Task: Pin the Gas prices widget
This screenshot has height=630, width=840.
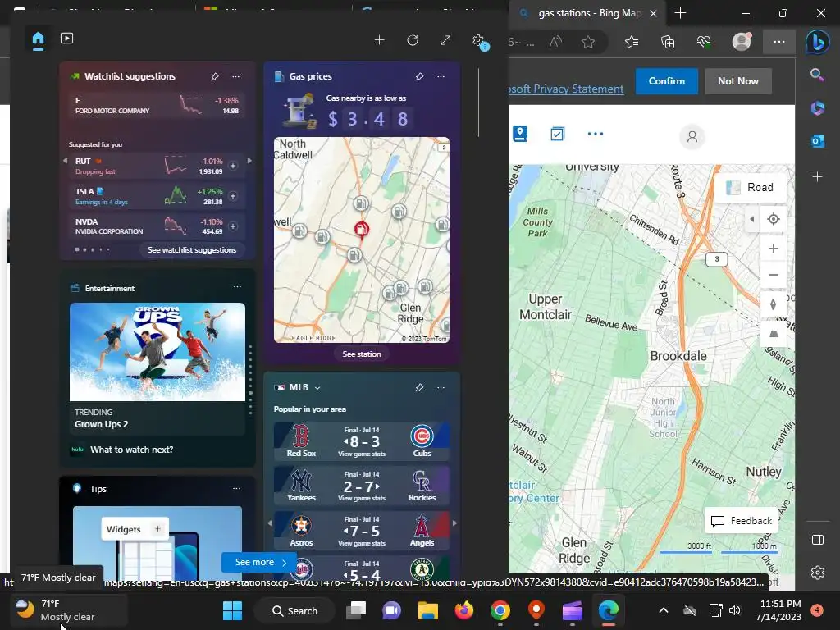Action: click(x=419, y=76)
